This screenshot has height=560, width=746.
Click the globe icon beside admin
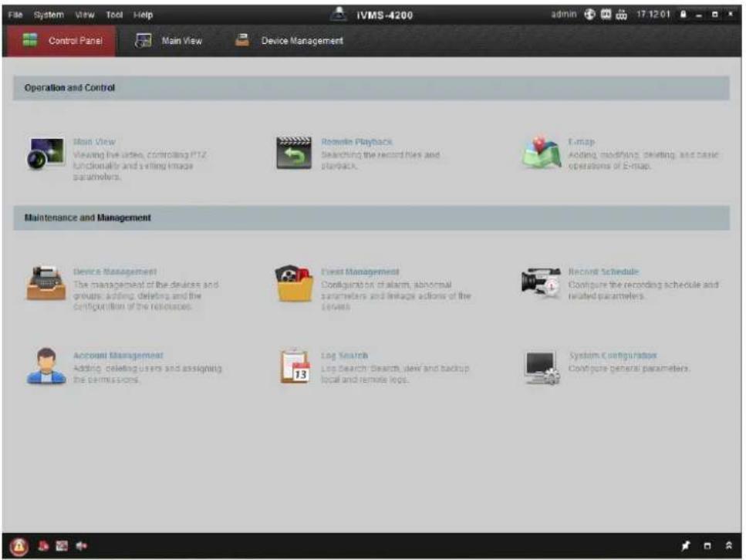pos(589,15)
